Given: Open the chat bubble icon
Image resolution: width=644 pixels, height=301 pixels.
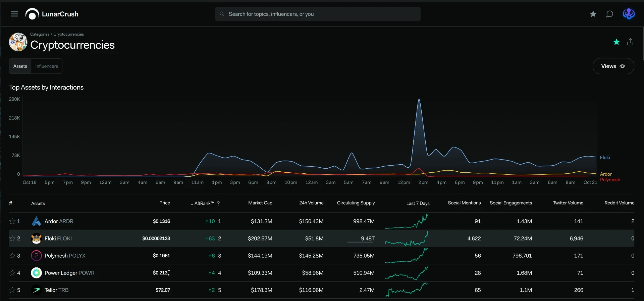Looking at the screenshot, I should 609,14.
